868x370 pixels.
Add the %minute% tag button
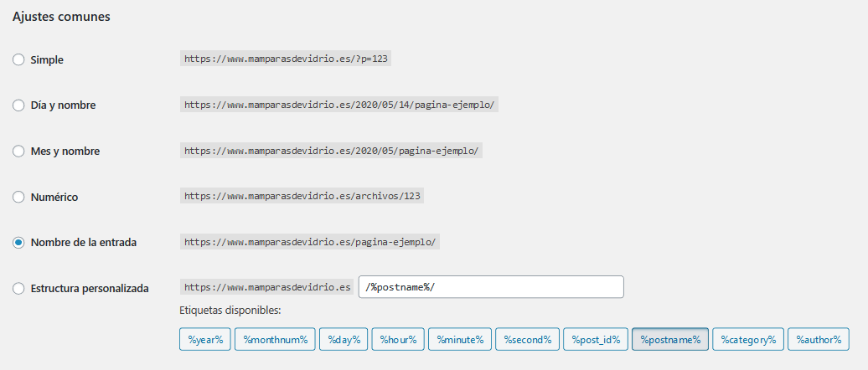460,339
